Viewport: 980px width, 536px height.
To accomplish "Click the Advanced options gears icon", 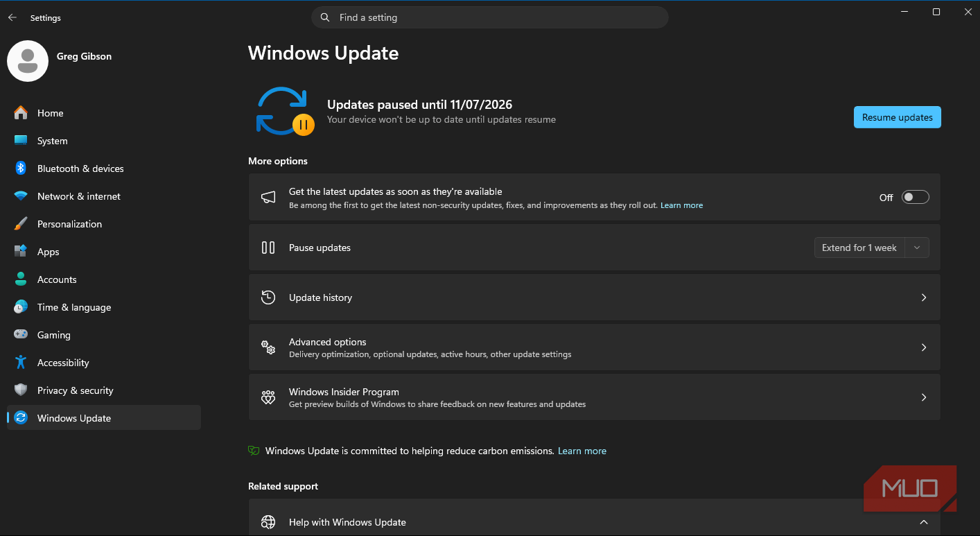I will pyautogui.click(x=268, y=347).
